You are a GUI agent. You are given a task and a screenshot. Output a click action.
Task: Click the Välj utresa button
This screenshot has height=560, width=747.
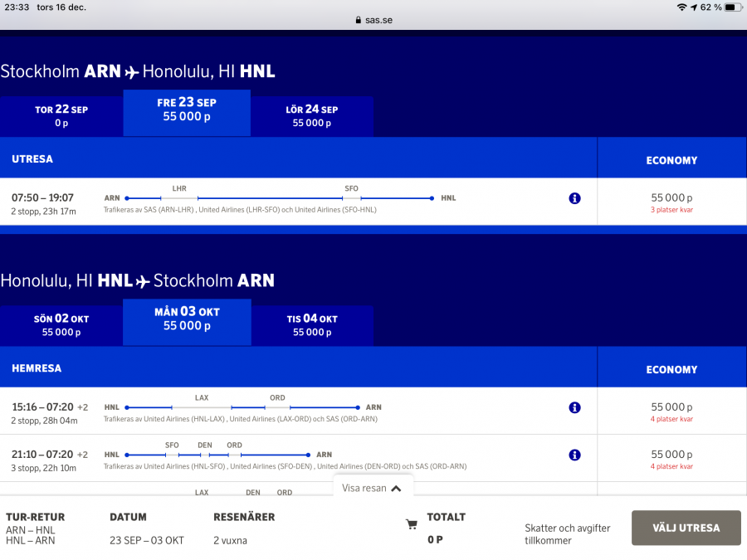coord(686,528)
